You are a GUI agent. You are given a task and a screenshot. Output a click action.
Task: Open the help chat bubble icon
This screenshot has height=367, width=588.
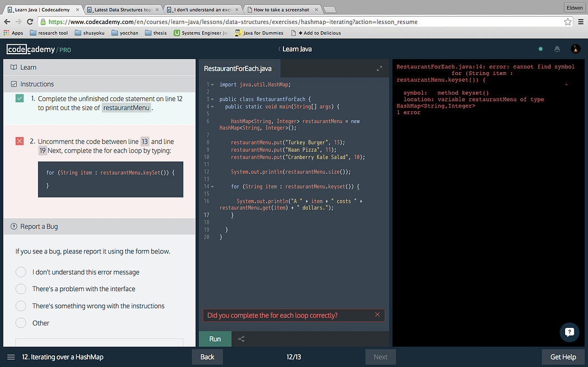point(570,332)
